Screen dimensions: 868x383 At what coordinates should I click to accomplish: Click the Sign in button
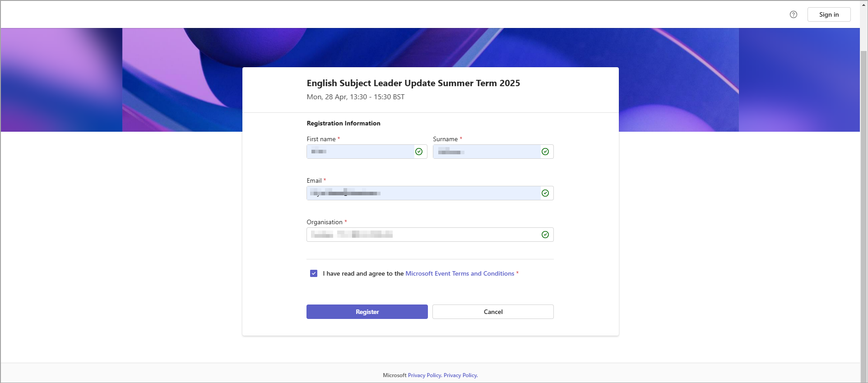[x=829, y=14]
